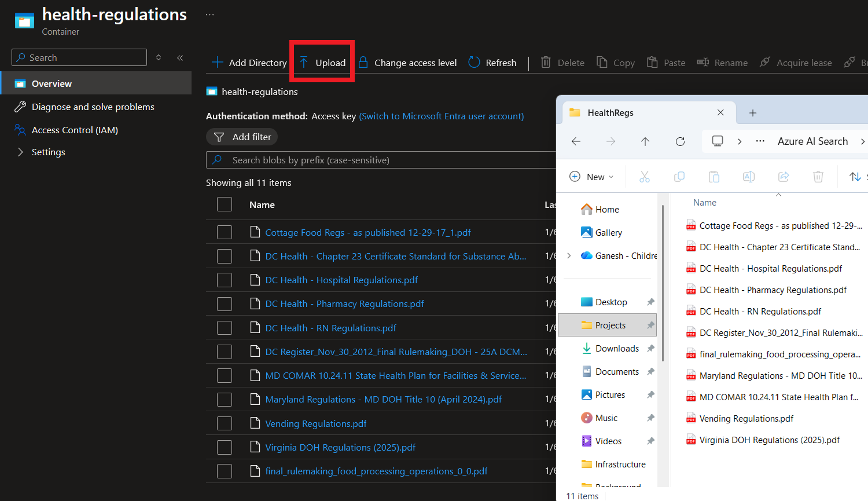Open MD COMAR 10.24.11 blob link
The width and height of the screenshot is (868, 501).
coord(396,375)
